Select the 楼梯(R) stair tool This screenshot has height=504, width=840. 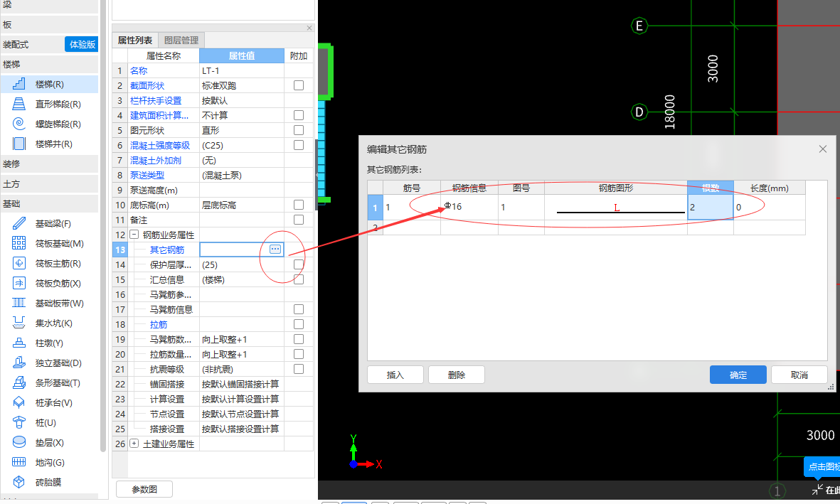point(49,84)
